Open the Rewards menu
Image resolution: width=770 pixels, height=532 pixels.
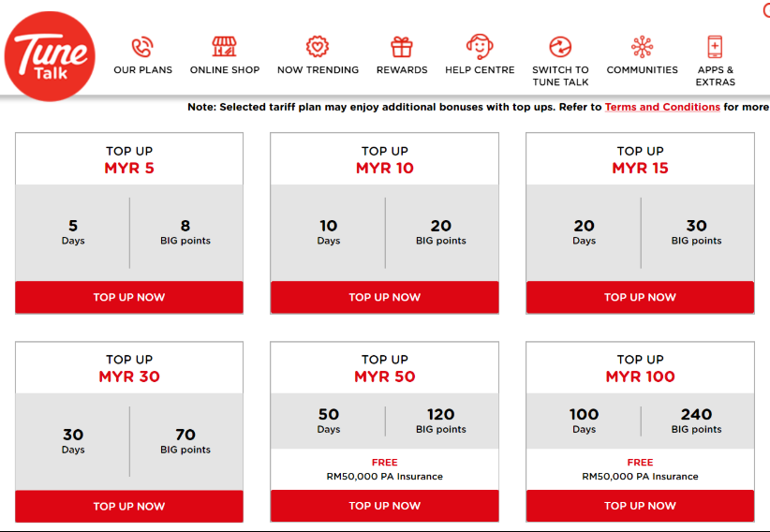(402, 69)
